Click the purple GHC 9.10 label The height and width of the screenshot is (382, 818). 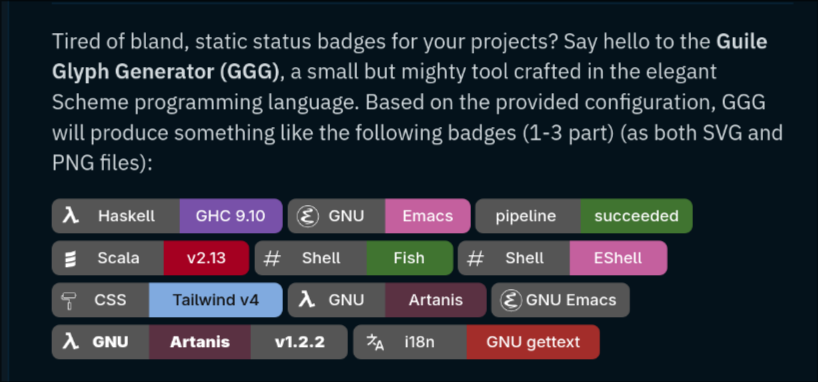(x=231, y=216)
